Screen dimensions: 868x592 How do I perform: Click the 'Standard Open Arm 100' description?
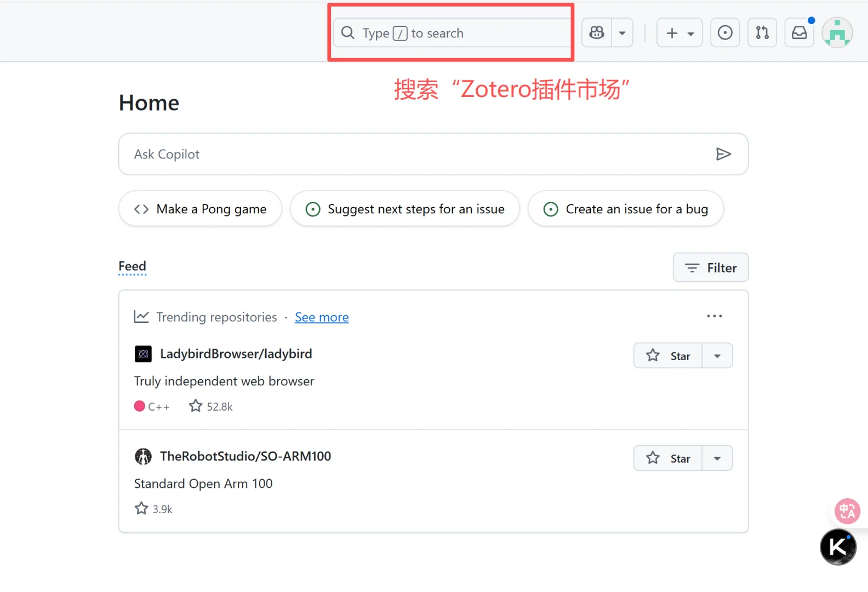203,483
